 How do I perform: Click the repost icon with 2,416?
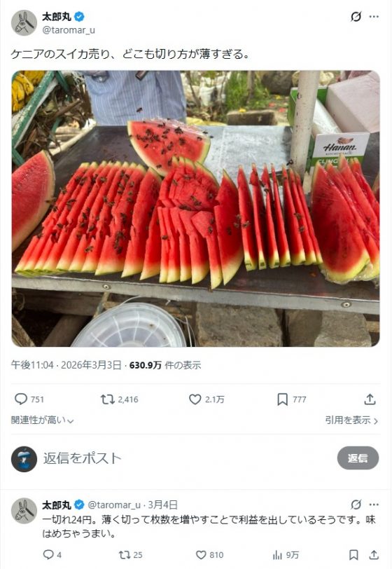(107, 399)
